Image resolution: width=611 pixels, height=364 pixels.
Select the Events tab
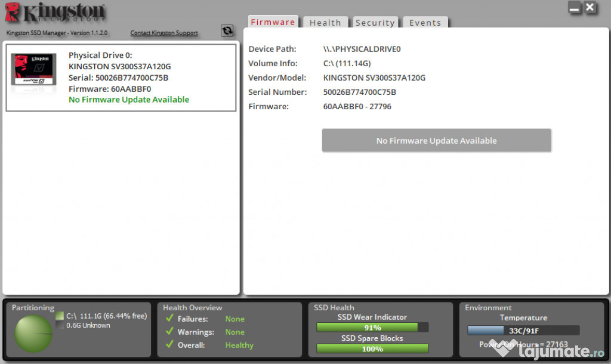tap(425, 23)
